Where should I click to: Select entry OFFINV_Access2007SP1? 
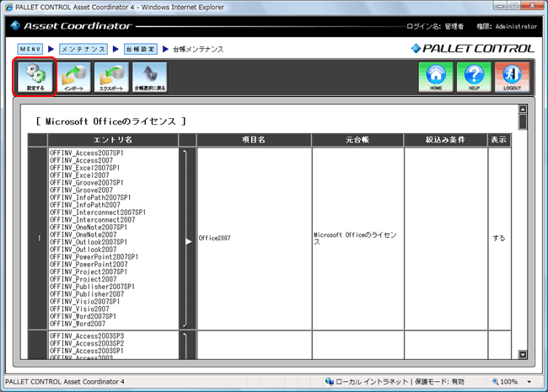coord(86,153)
